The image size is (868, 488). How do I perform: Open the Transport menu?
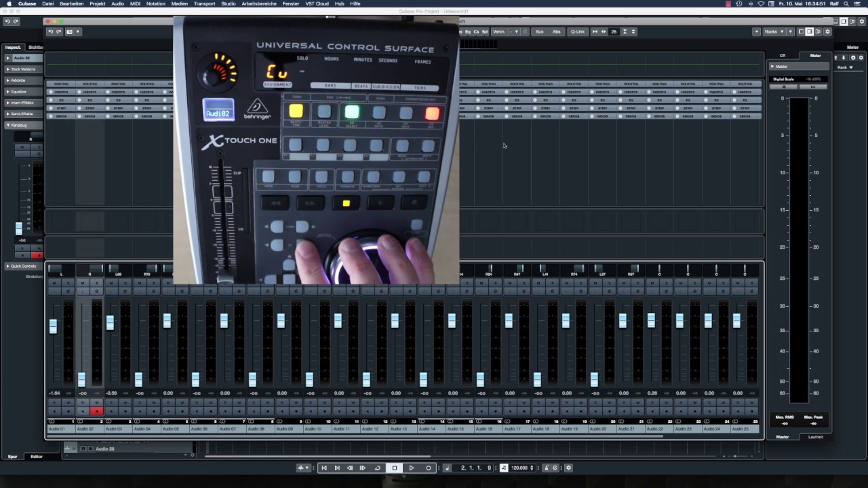(204, 3)
